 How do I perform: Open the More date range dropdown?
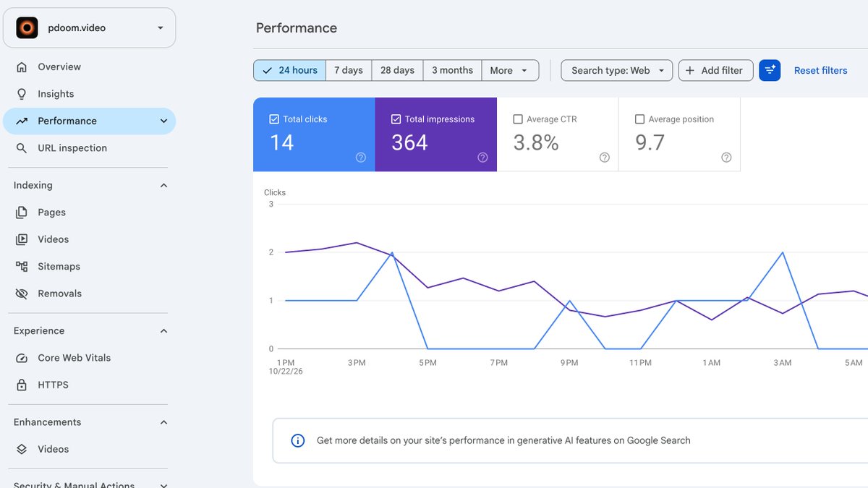point(510,70)
